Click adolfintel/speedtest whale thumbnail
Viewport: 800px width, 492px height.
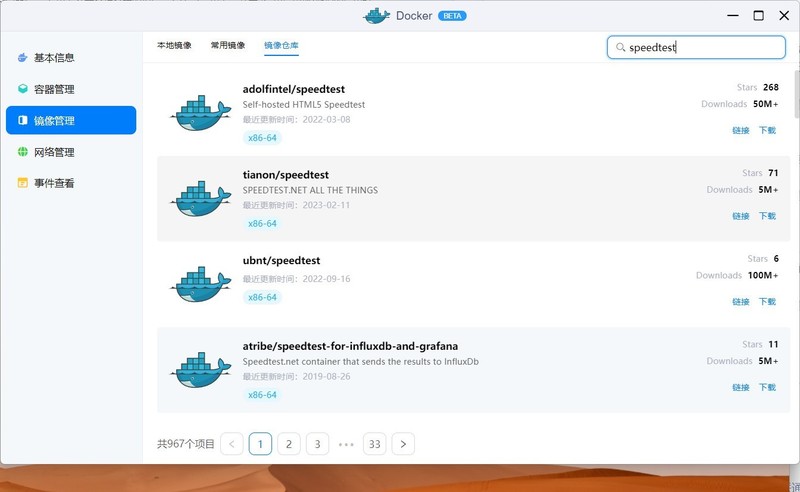point(200,113)
